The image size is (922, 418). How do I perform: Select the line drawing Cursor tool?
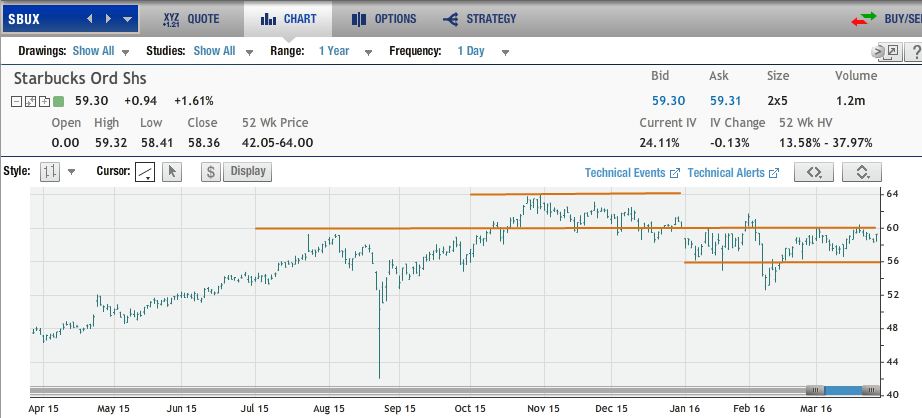tap(145, 172)
